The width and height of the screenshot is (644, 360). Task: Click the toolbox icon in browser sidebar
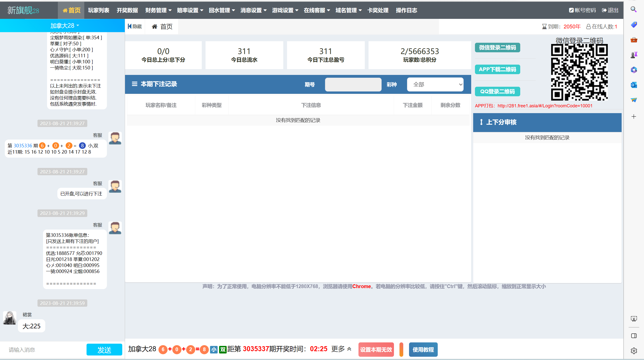pos(634,40)
